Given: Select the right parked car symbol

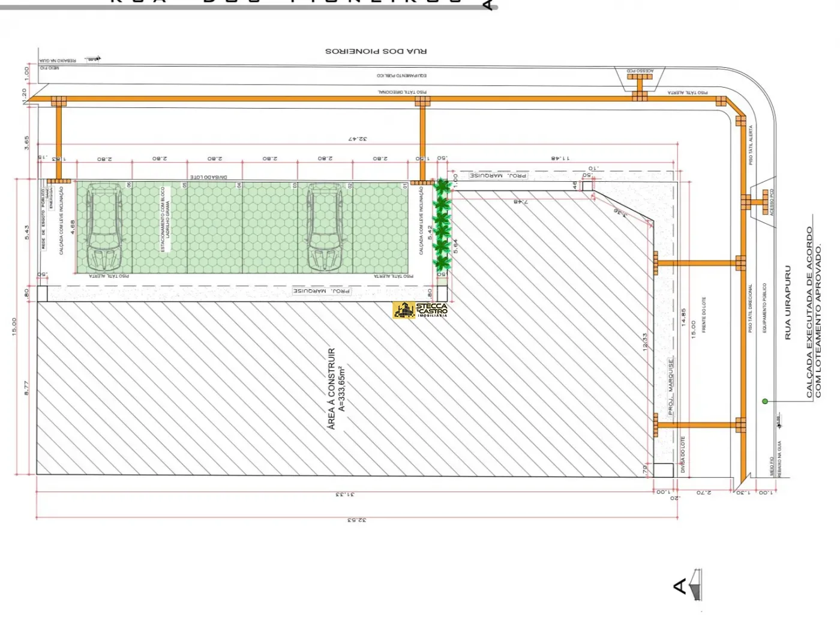Looking at the screenshot, I should point(325,227).
